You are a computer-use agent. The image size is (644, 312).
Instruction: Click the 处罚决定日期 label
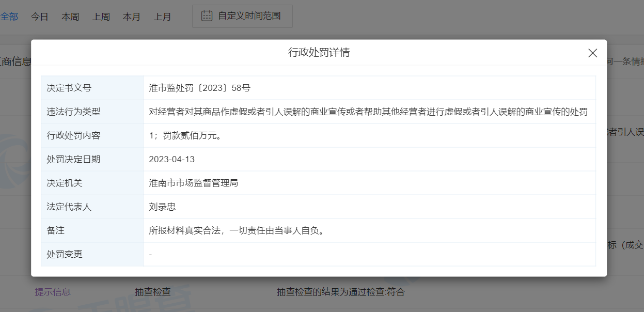click(73, 159)
